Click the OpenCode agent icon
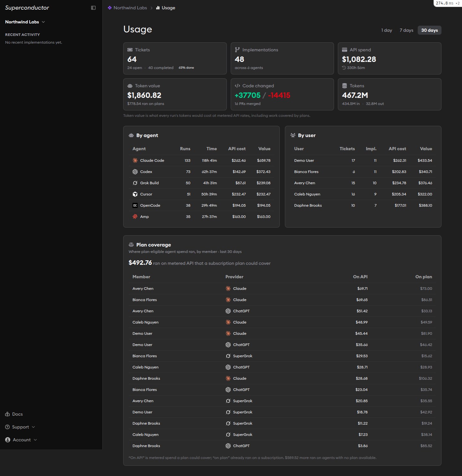Viewport: 462px width, 476px height. pyautogui.click(x=135, y=205)
